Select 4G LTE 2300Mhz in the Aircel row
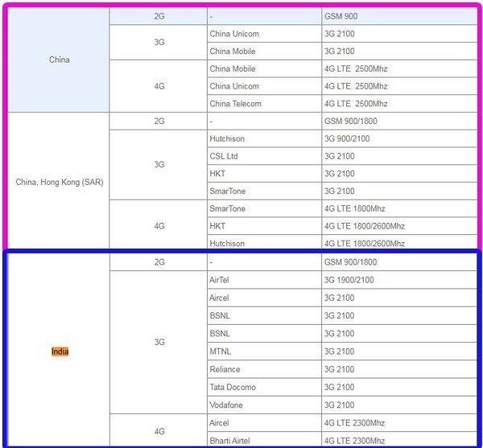 tap(399, 423)
